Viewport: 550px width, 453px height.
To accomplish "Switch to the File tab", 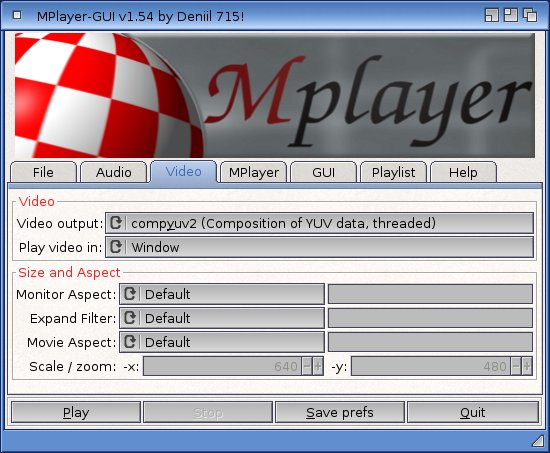I will point(43,172).
